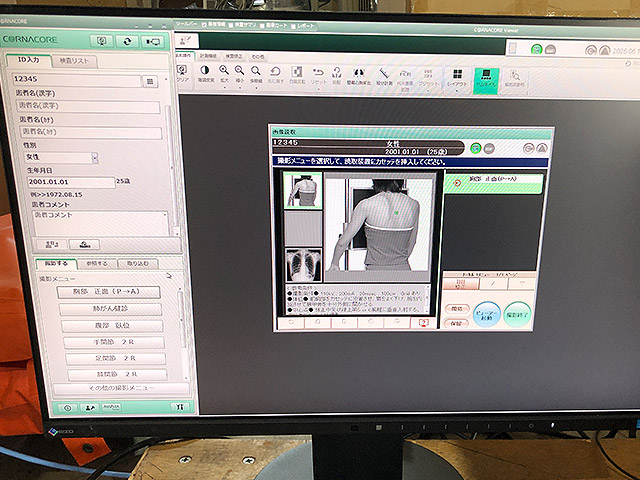Select the gradation change half-circle icon

(205, 70)
